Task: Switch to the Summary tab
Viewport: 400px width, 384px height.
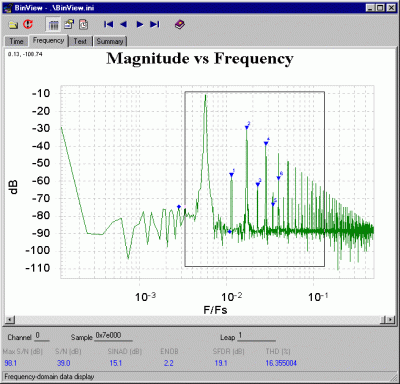Action: (x=110, y=41)
